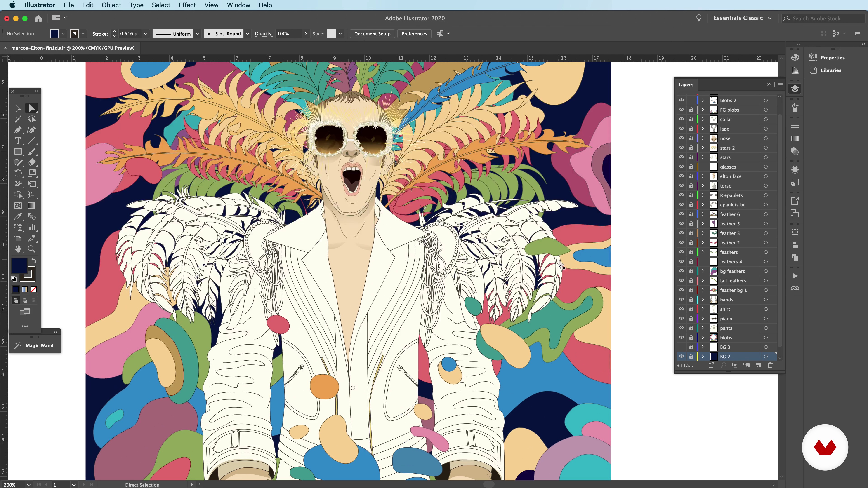Viewport: 868px width, 488px height.
Task: Select the marcos-Elton-fin1d.ai document tab
Action: coord(73,48)
